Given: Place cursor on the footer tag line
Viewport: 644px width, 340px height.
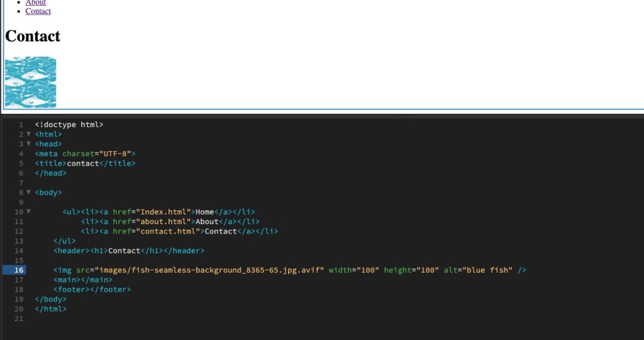Looking at the screenshot, I should [92, 290].
